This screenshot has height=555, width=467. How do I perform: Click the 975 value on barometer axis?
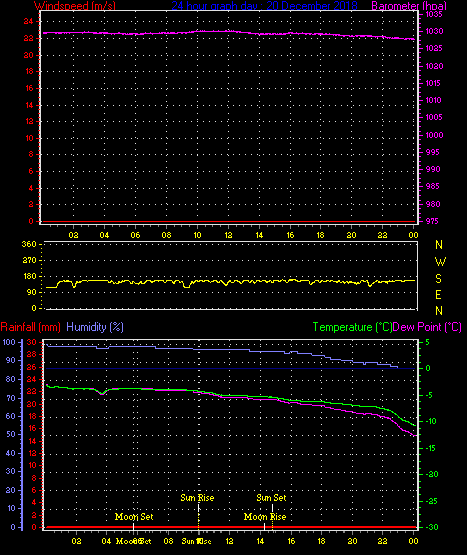432,221
